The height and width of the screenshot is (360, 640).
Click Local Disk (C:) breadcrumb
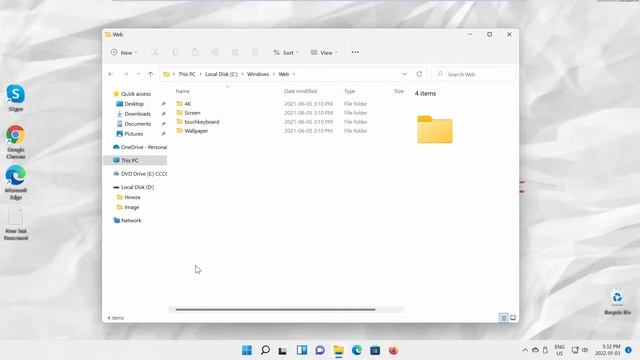coord(221,74)
